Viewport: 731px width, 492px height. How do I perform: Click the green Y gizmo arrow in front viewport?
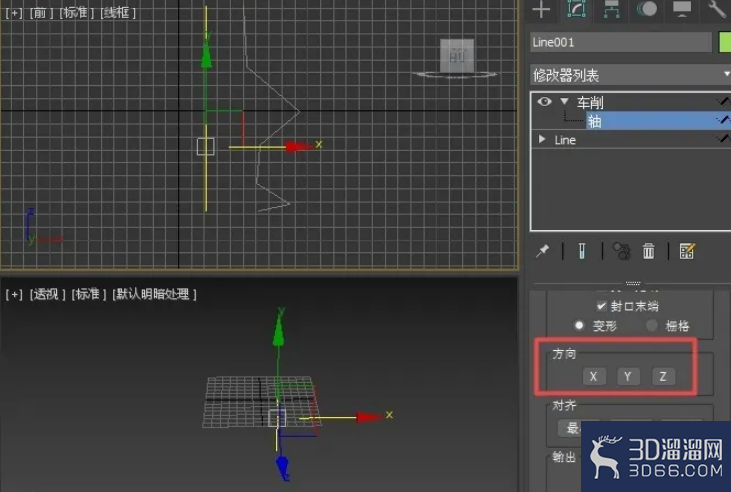tap(206, 55)
